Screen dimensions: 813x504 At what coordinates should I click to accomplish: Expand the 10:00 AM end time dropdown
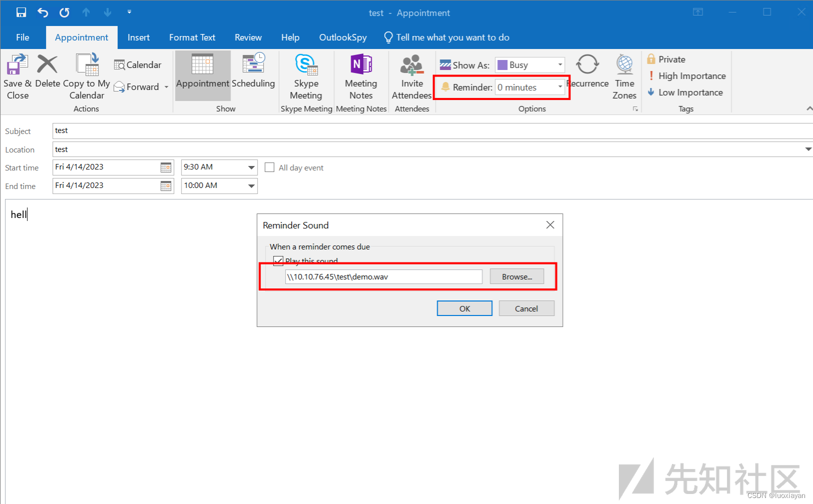[252, 186]
